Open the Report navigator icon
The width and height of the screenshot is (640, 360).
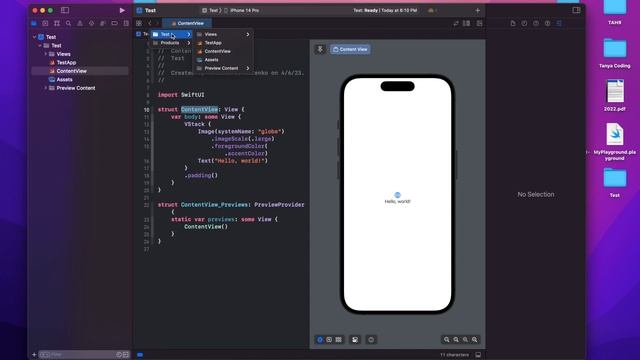[126, 24]
